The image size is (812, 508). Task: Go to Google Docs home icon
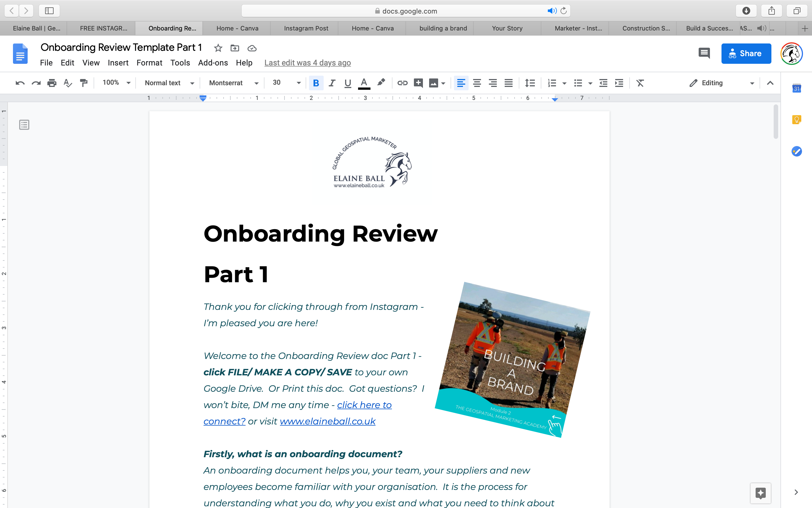tap(20, 53)
